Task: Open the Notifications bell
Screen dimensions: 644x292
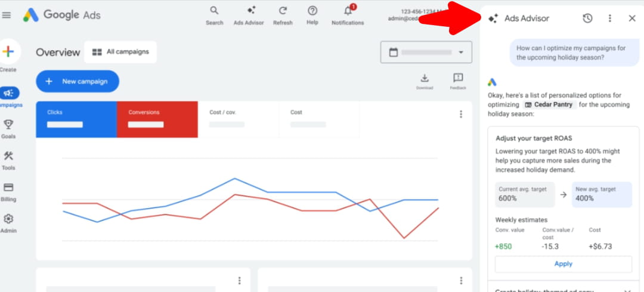Action: click(x=348, y=11)
